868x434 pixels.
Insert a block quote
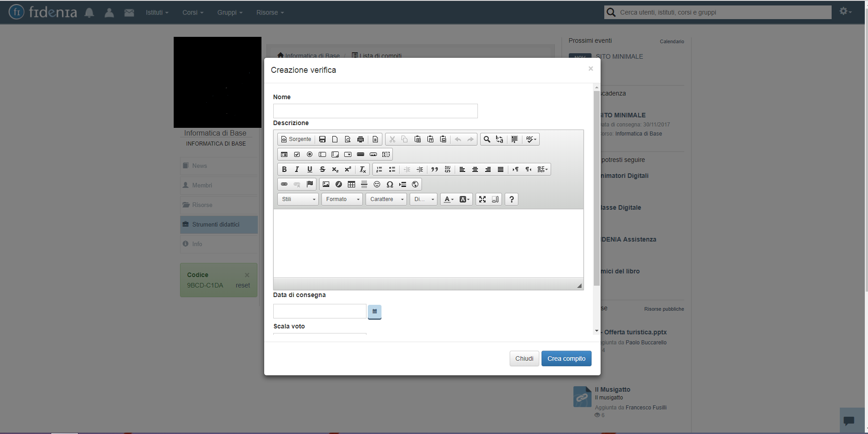(x=435, y=169)
